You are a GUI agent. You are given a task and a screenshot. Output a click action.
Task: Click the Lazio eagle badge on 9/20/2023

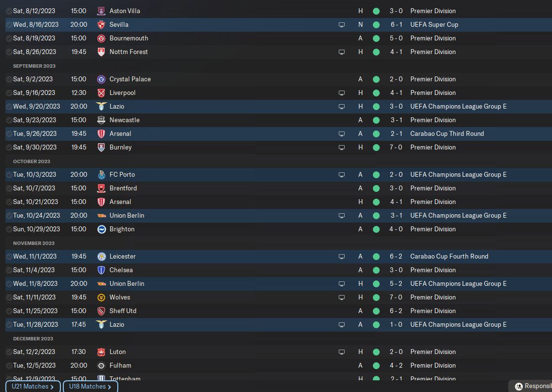point(101,106)
